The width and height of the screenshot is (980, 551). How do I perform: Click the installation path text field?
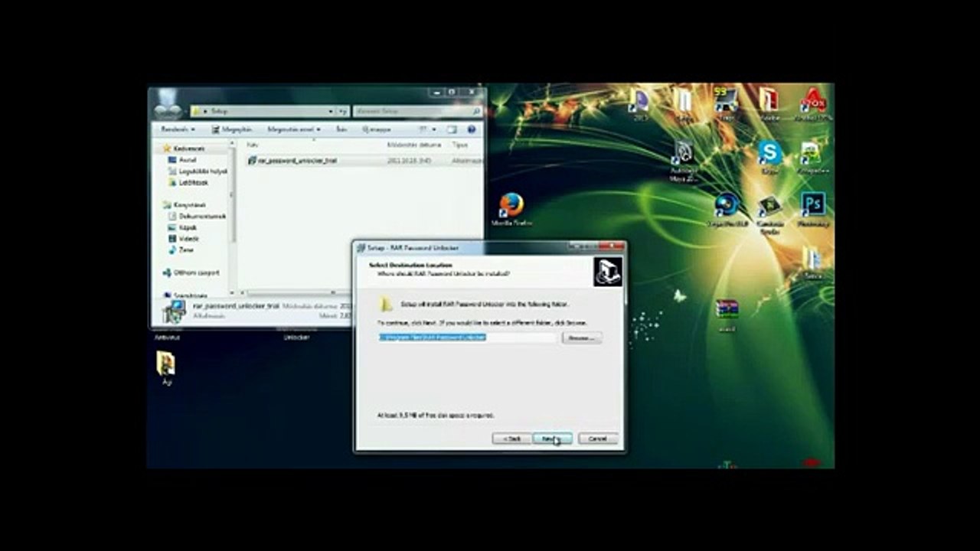coord(468,337)
